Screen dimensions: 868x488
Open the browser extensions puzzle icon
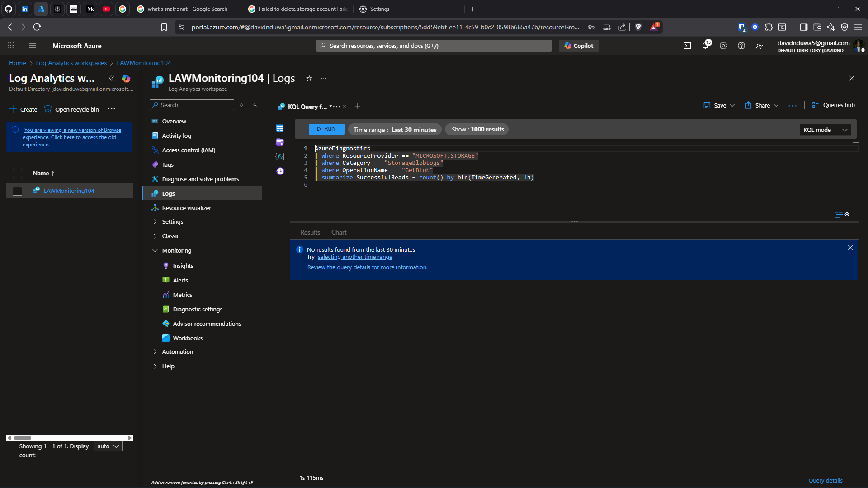[769, 27]
